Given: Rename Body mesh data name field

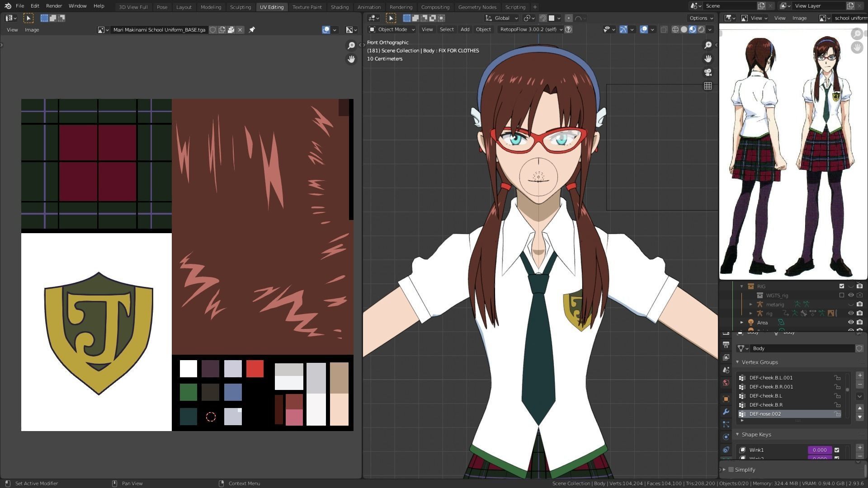Looking at the screenshot, I should (x=802, y=348).
